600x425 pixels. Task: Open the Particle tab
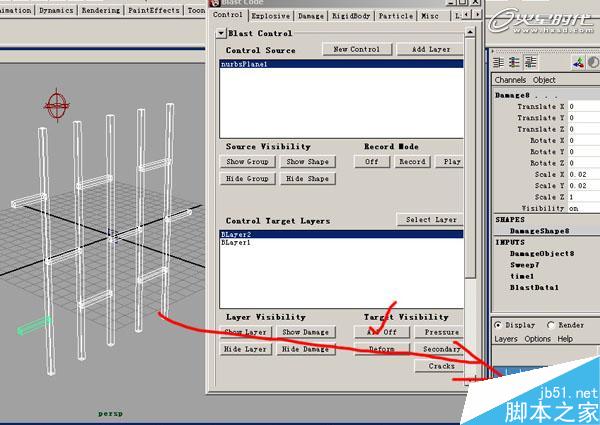tap(396, 16)
